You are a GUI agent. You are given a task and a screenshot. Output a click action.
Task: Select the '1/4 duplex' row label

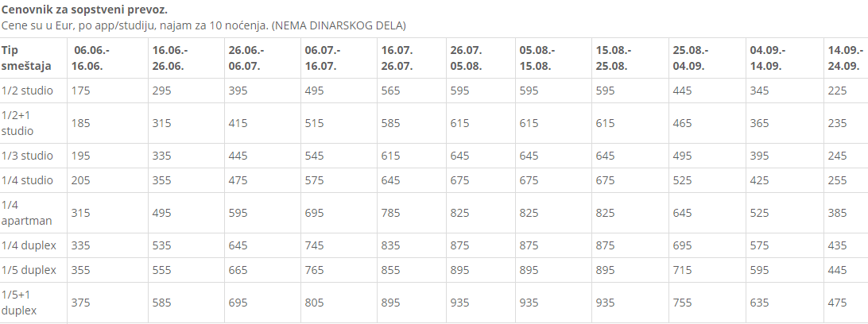pyautogui.click(x=29, y=245)
